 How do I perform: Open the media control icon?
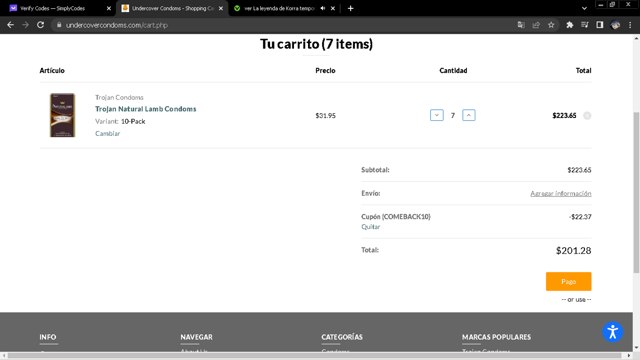(584, 25)
